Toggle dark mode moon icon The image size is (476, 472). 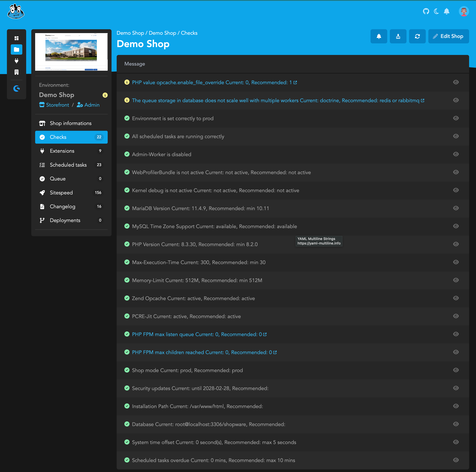(436, 11)
